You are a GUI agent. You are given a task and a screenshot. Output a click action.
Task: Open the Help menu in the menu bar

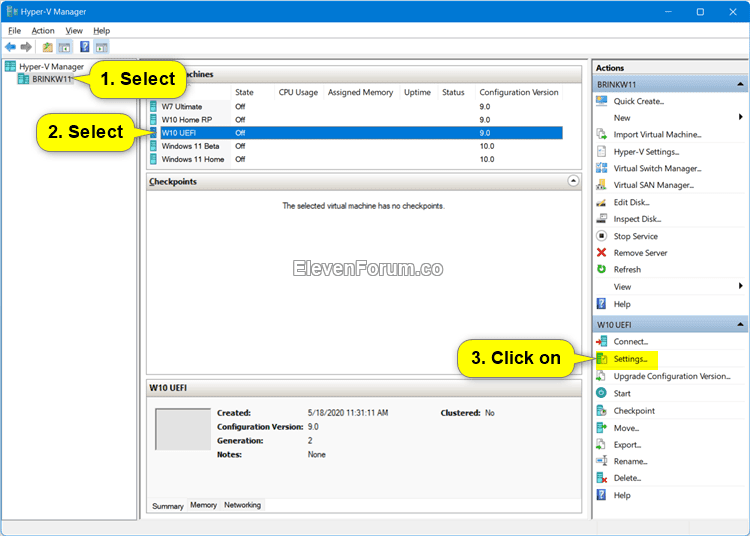coord(101,31)
